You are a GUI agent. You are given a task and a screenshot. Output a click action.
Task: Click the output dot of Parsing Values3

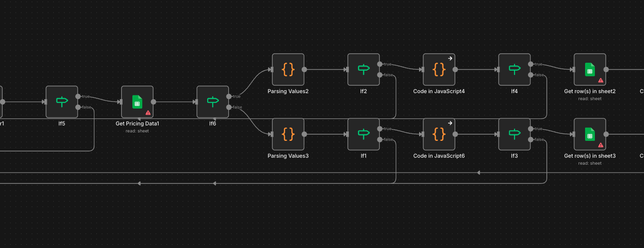(304, 134)
